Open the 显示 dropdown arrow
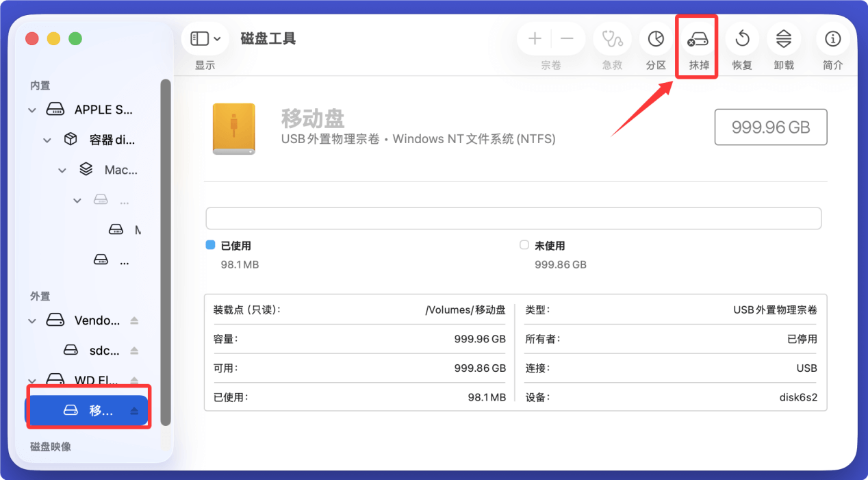868x480 pixels. click(x=216, y=38)
